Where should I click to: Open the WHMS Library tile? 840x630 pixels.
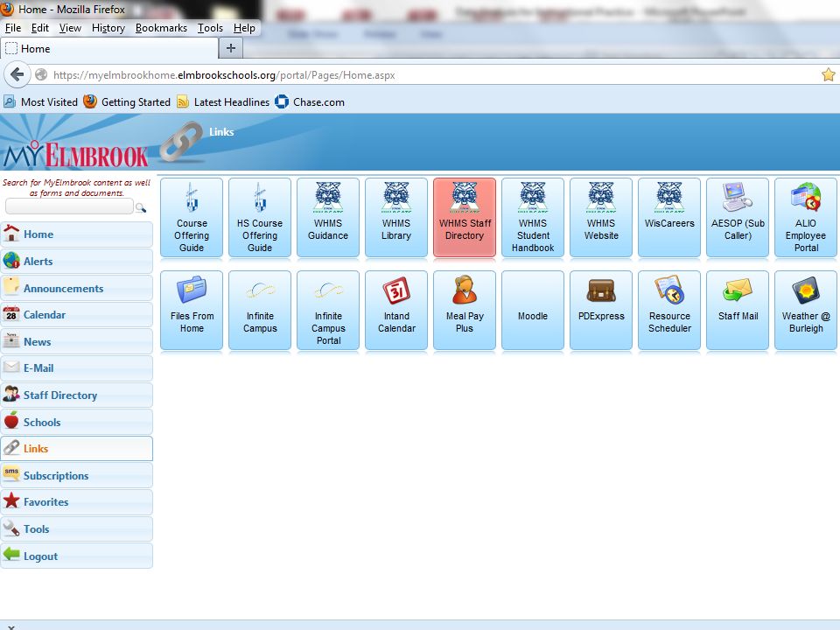(396, 218)
